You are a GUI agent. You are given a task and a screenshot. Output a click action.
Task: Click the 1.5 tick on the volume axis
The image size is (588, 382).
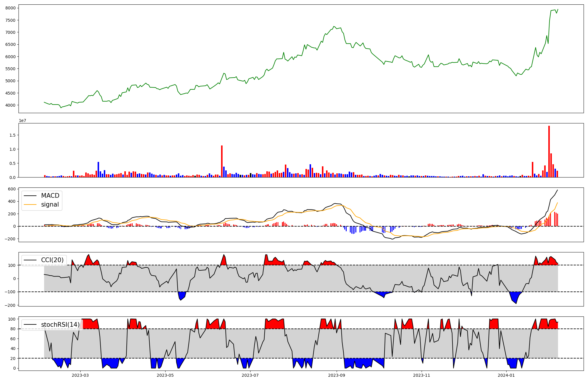click(x=13, y=135)
